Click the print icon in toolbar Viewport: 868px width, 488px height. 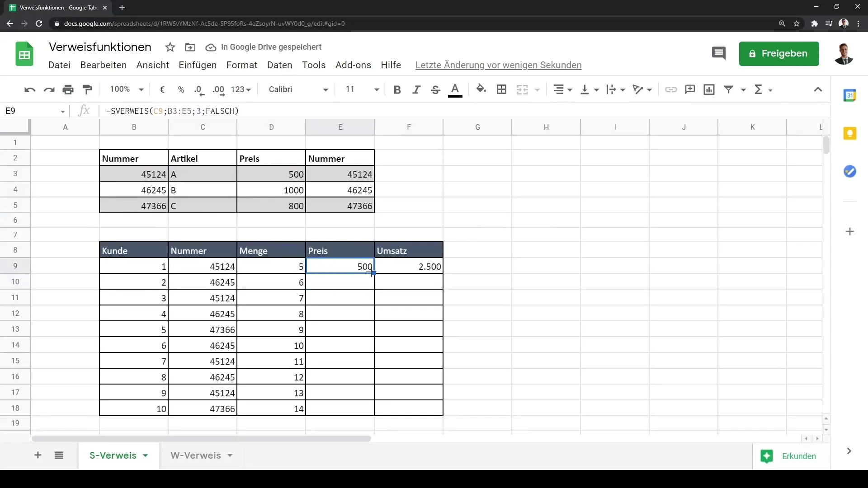(68, 89)
